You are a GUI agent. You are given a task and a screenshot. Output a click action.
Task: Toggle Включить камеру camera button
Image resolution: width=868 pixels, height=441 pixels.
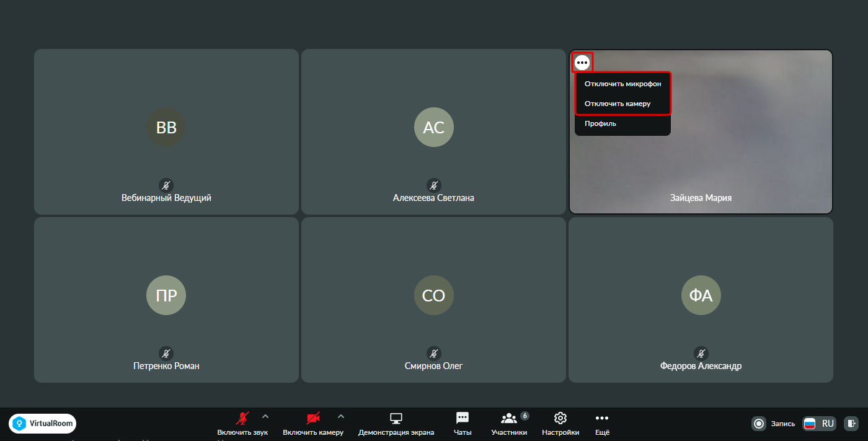313,424
